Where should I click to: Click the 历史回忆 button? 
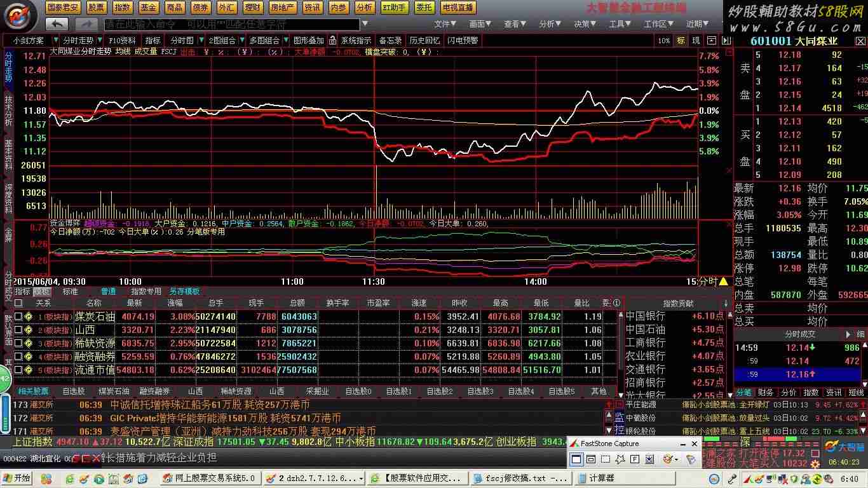pos(424,40)
